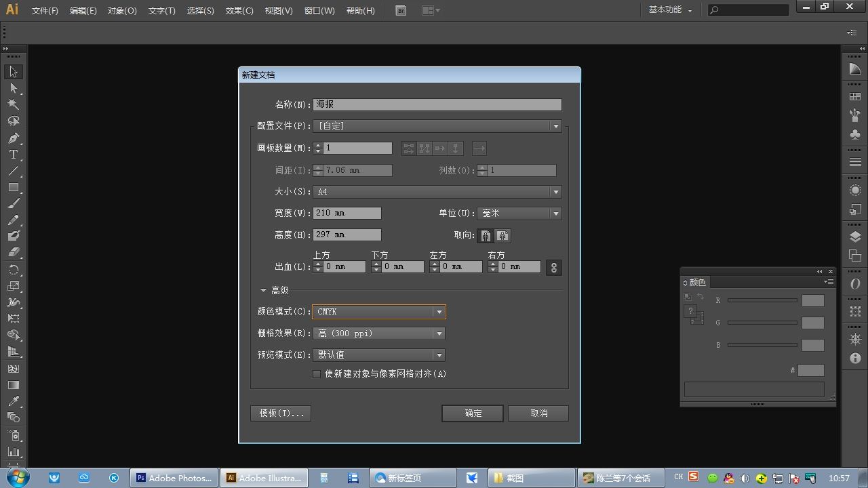Image resolution: width=868 pixels, height=488 pixels.
Task: Open the arrange documents dropdown
Action: pos(431,10)
